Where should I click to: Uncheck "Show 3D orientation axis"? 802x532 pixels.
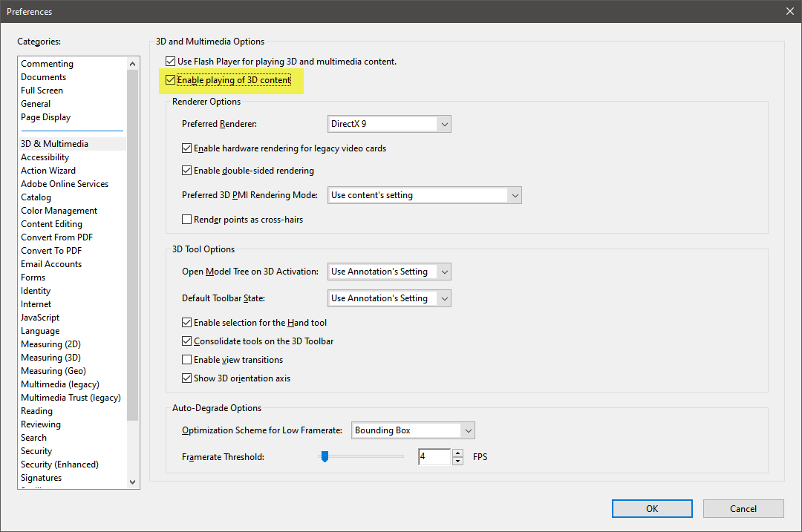coord(186,378)
